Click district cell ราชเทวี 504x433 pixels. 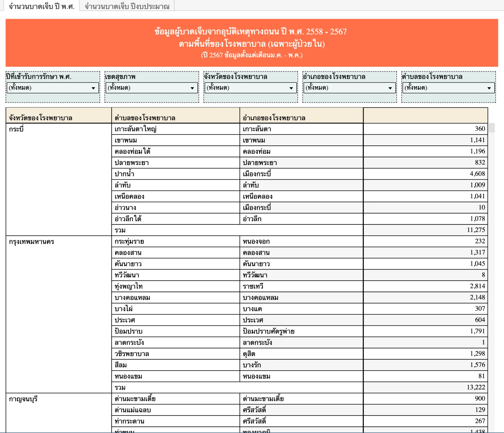pyautogui.click(x=302, y=286)
